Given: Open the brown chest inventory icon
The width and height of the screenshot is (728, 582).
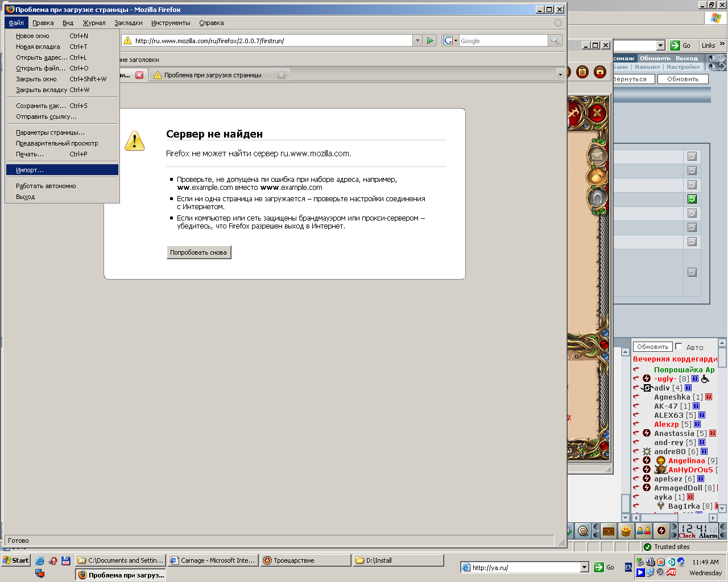Looking at the screenshot, I should (609, 531).
